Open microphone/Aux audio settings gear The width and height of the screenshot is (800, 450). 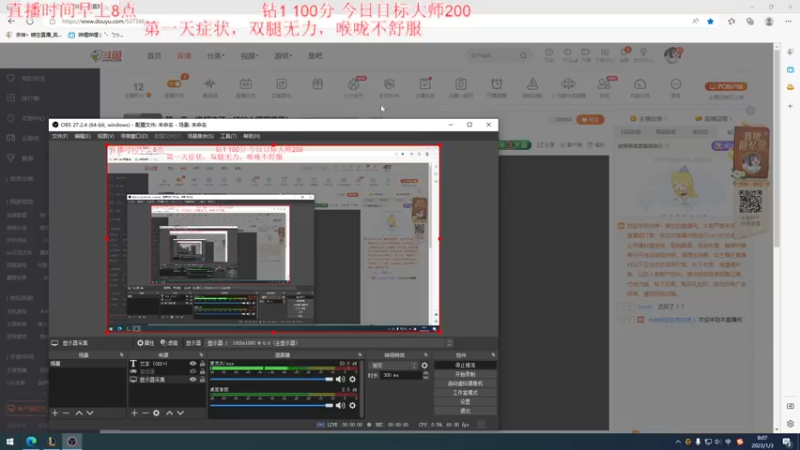pos(352,379)
